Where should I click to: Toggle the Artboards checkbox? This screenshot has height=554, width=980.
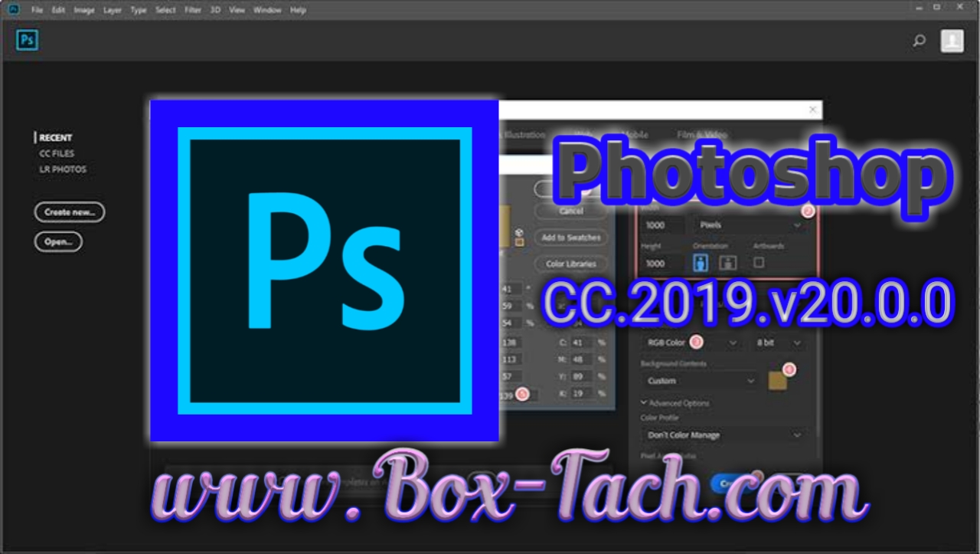[759, 262]
